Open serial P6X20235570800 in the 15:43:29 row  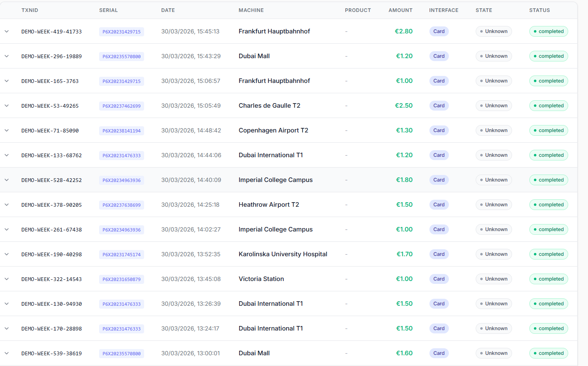[x=121, y=57]
